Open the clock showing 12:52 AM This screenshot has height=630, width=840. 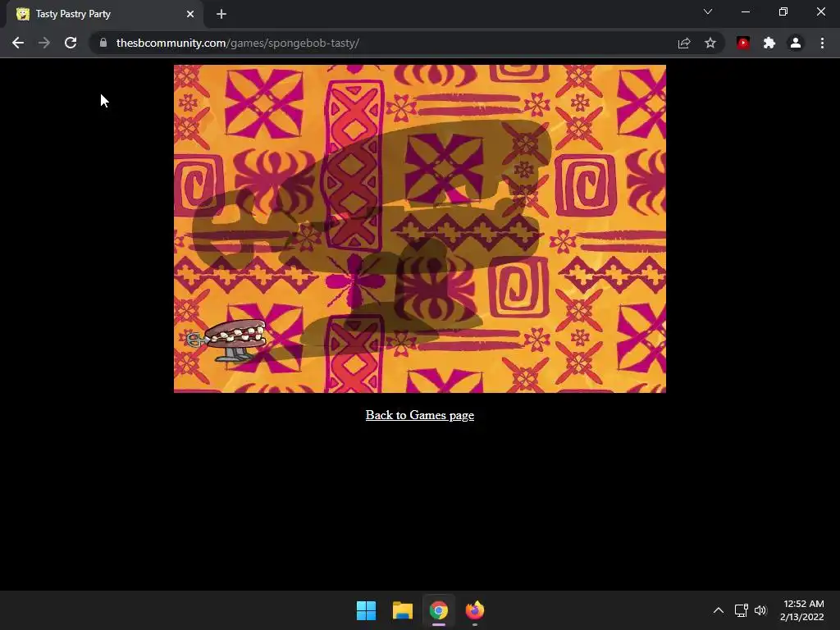[802, 610]
